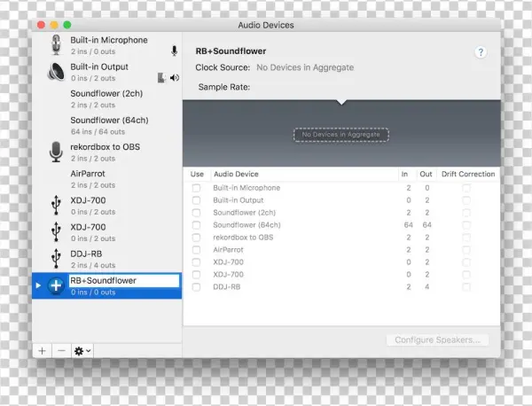Image resolution: width=532 pixels, height=406 pixels.
Task: Click the RB+Soundflower heading in detail pane
Action: [231, 51]
